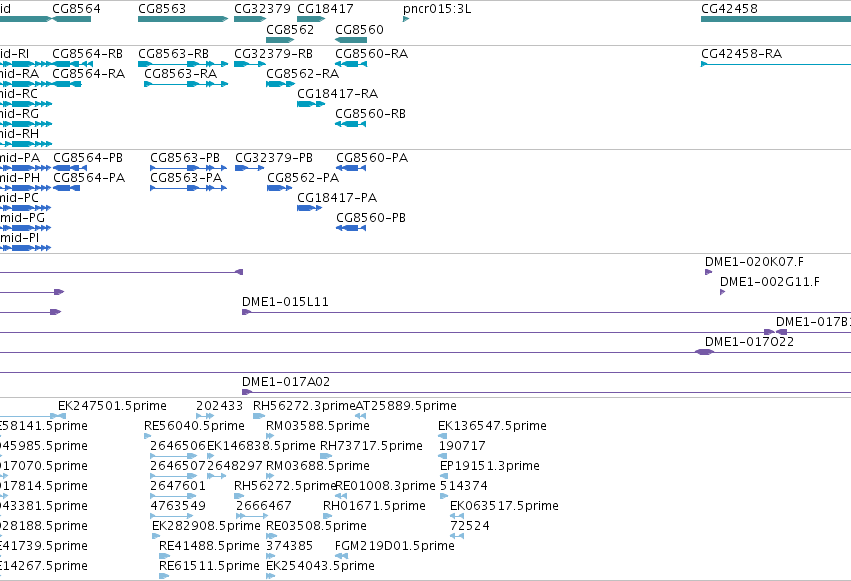Open EST EP19151.3prime
Viewport: 851px width, 581px height.
[x=443, y=476]
